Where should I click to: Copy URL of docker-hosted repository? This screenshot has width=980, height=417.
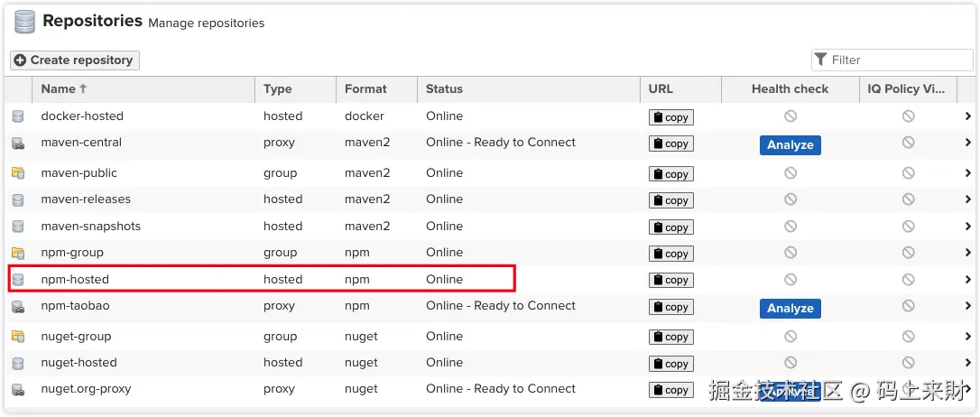(671, 117)
